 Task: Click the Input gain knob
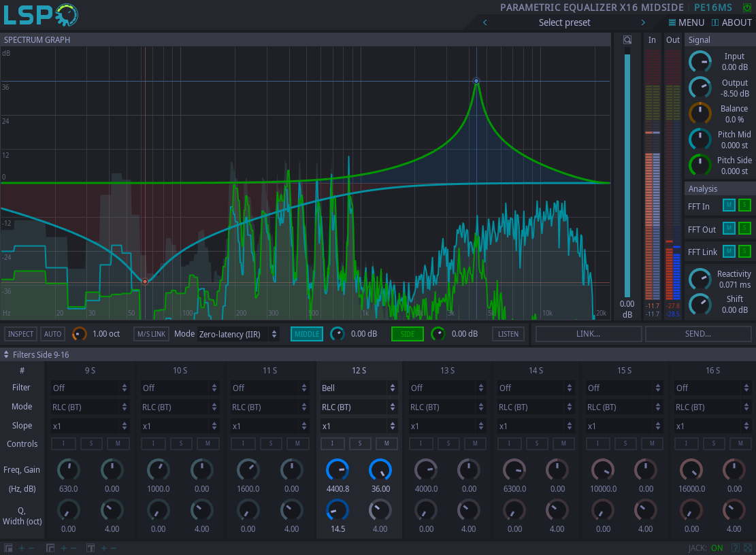click(700, 62)
